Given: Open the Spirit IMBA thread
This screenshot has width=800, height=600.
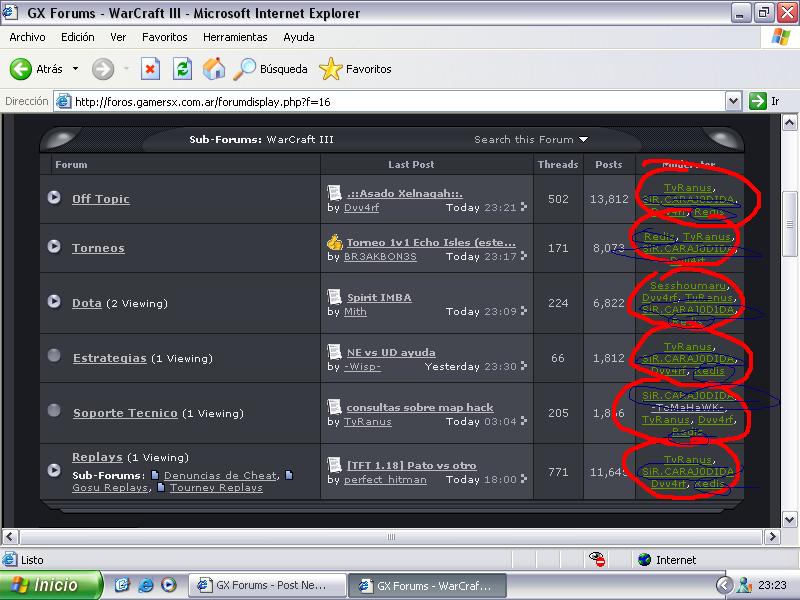Looking at the screenshot, I should coord(379,297).
